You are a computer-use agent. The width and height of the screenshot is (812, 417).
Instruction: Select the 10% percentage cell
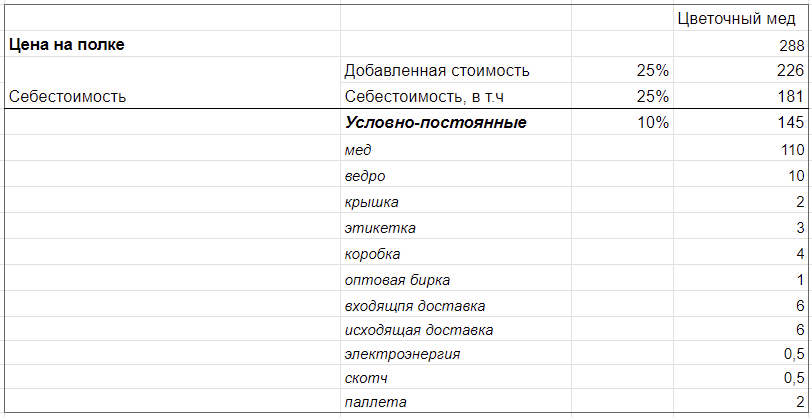coord(622,123)
